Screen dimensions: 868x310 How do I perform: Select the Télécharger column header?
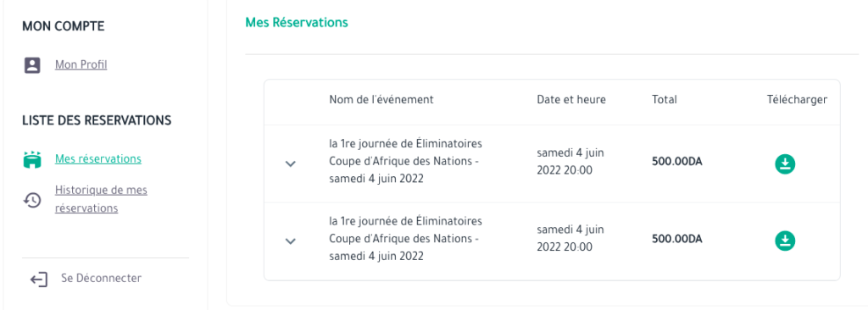tap(797, 100)
